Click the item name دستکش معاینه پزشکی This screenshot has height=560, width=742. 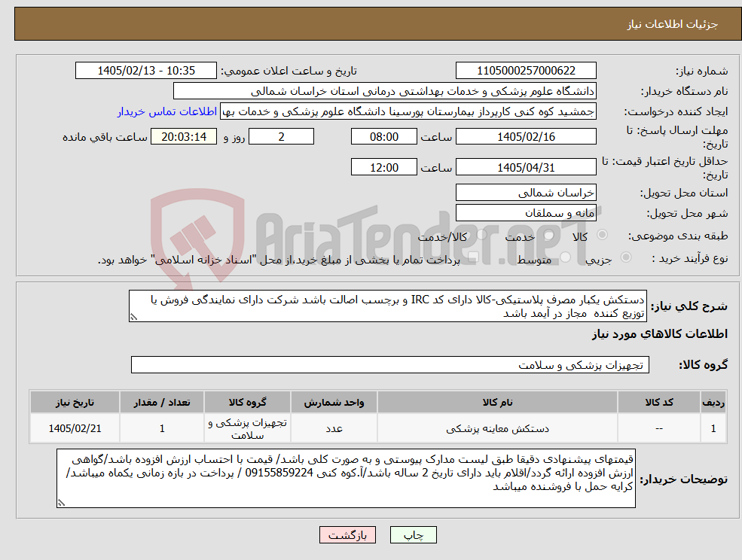point(497,428)
